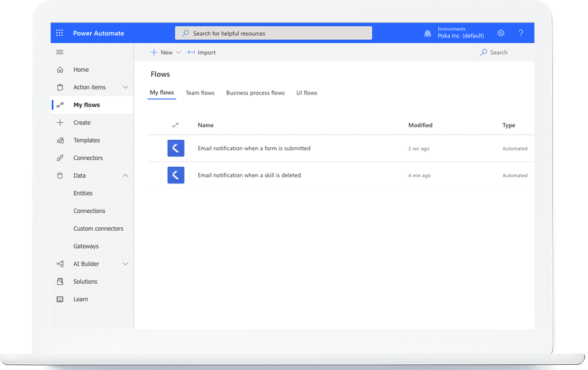The height and width of the screenshot is (370, 588).
Task: Sort by the Type column header
Action: coord(509,125)
